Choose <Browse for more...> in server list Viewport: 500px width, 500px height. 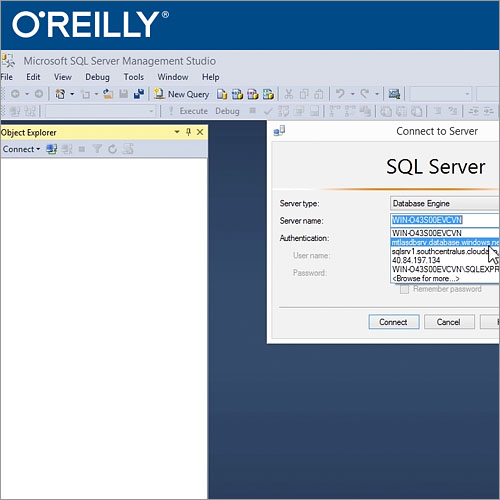445,278
